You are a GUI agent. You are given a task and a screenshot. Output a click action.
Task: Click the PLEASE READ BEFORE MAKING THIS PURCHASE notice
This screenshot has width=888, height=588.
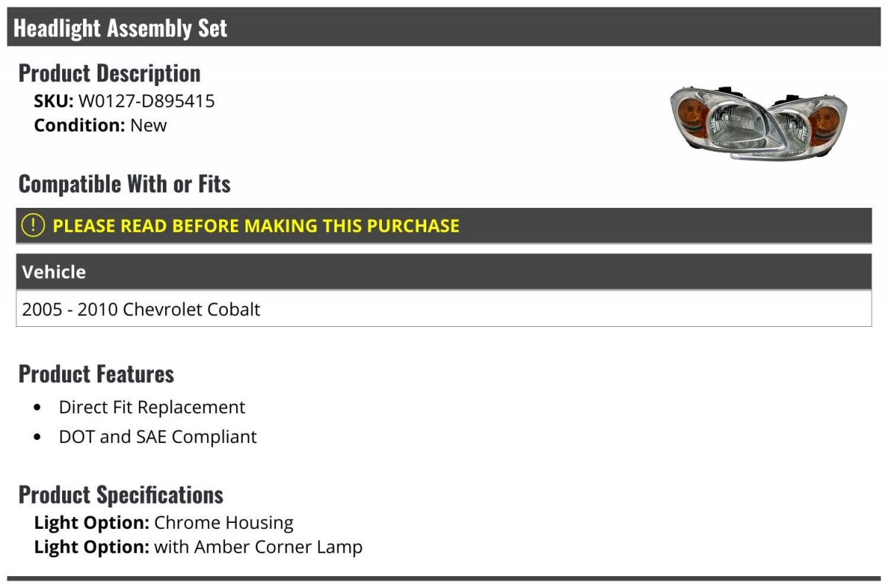coord(256,226)
